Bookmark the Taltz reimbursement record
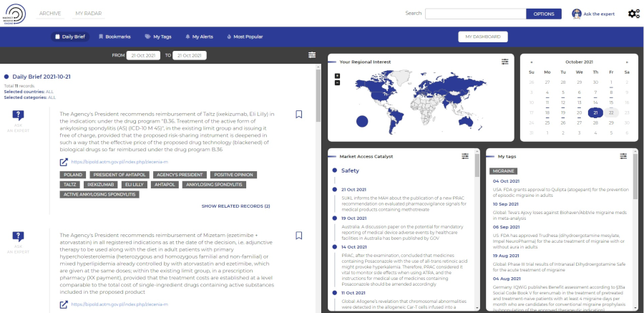Screen dimensions: 644x313 [x=299, y=114]
